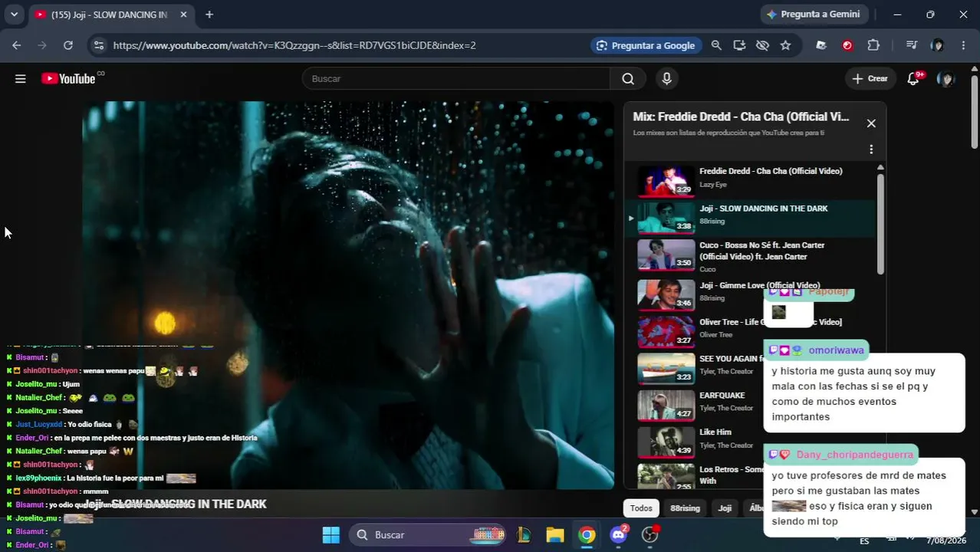Focus the YouTube Buscar search field
Viewport: 980px width, 552px height.
pyautogui.click(x=456, y=78)
